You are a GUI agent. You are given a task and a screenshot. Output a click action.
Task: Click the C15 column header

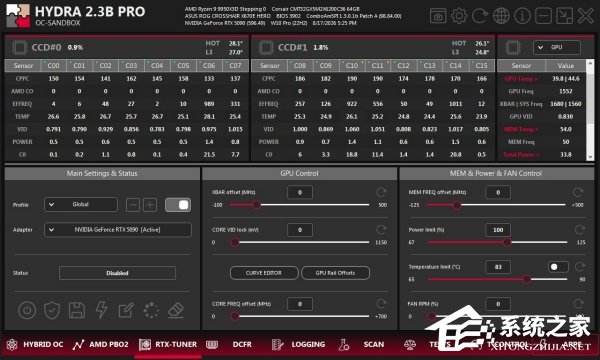(x=481, y=65)
